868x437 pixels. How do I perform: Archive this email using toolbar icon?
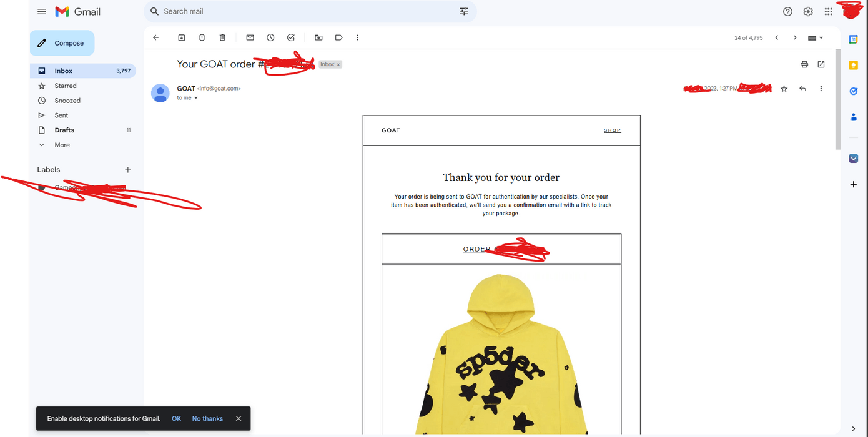pos(182,37)
